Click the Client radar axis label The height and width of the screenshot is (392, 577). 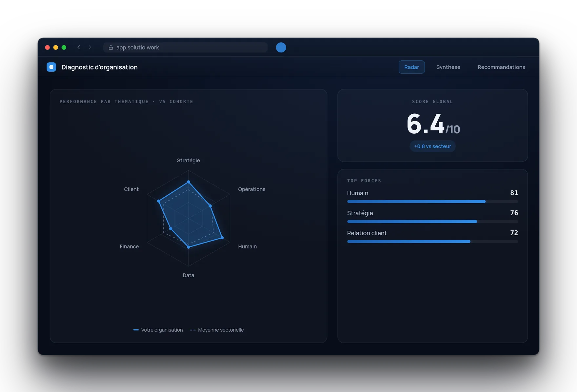point(131,189)
